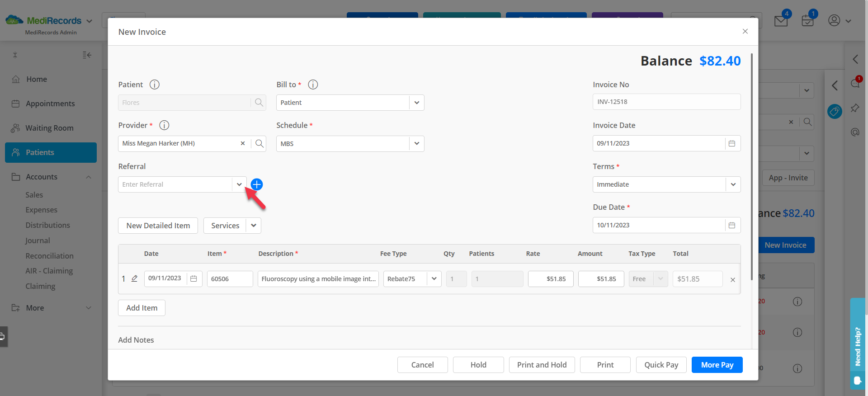The height and width of the screenshot is (396, 868).
Task: Click the Print and Hold button
Action: pos(542,365)
